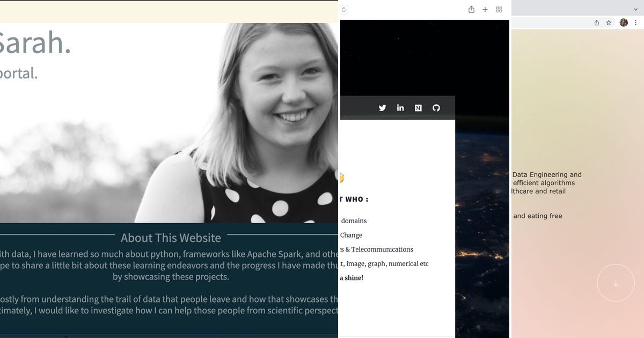Share the page from Chrome's toolbar icon
Image resolution: width=644 pixels, height=338 pixels.
[x=596, y=23]
